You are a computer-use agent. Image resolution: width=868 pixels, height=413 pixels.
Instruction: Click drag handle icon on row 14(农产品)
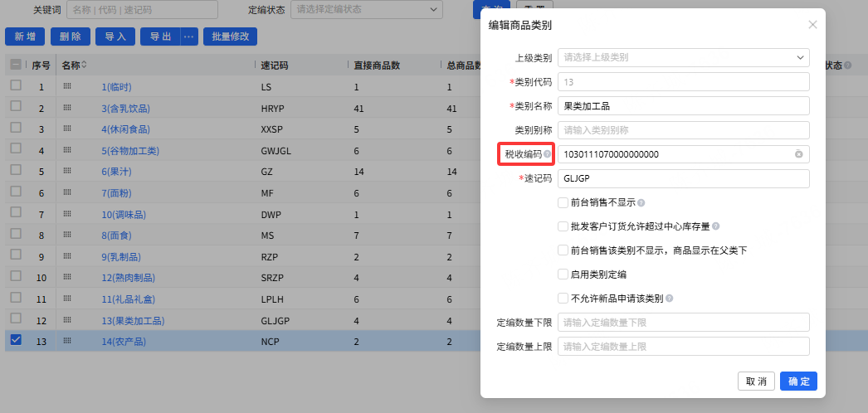(x=67, y=341)
